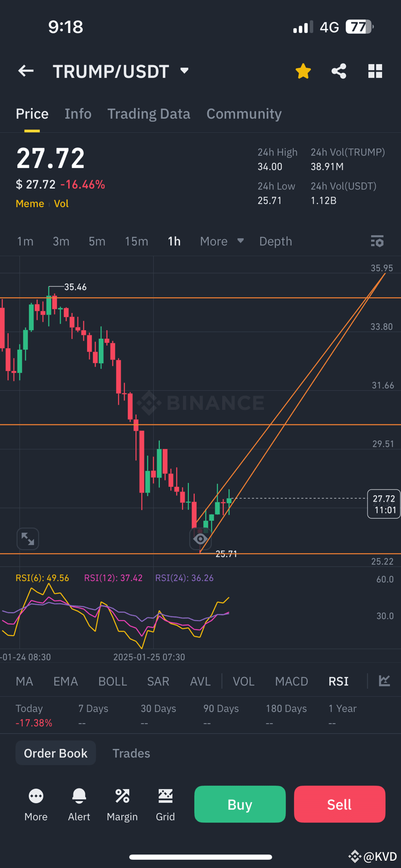This screenshot has width=401, height=868.
Task: Enable the MACD sub-indicator
Action: pyautogui.click(x=292, y=682)
